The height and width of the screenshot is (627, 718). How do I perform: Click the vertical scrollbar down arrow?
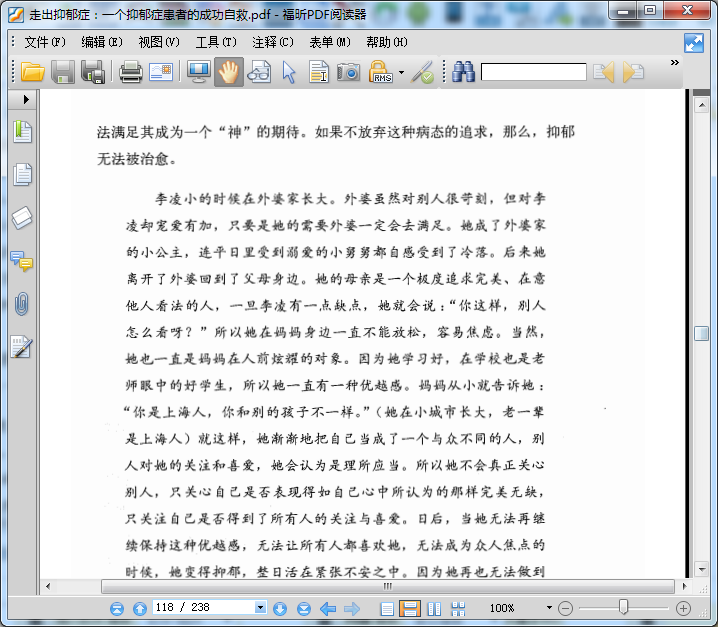pos(702,569)
